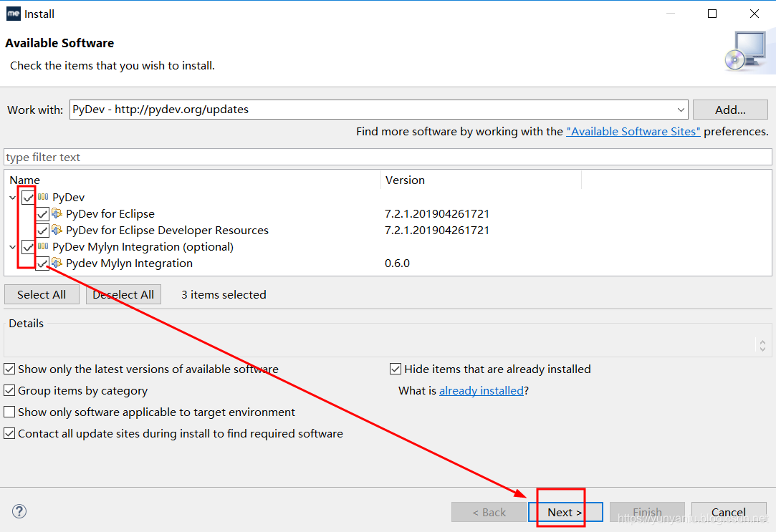Focus the type filter text field
776x532 pixels.
[388, 158]
